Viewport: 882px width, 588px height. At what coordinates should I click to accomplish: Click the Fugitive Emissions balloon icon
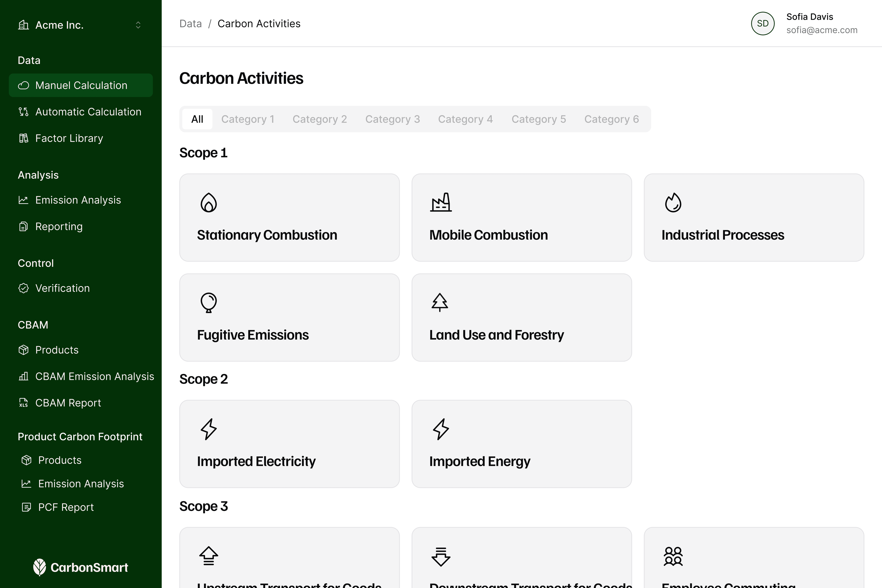209,303
